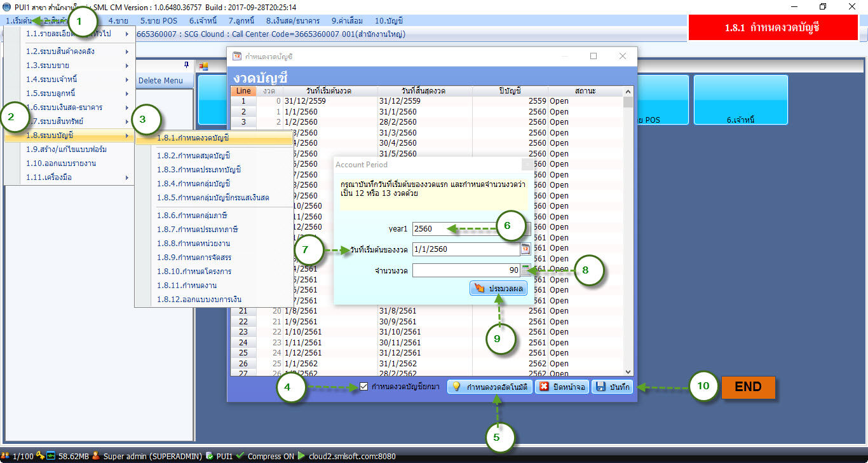Open the 5.ขาย POS menu
868x463 pixels.
click(158, 20)
